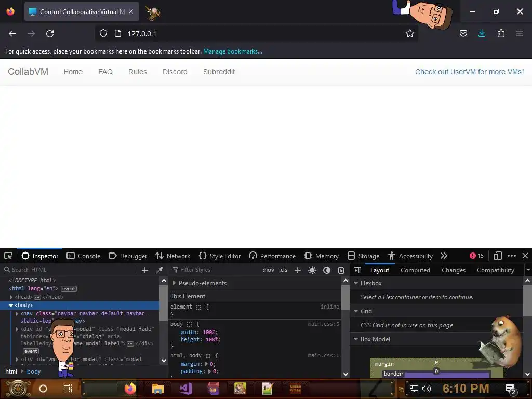Open the Storage tab
532x399 pixels.
(363, 256)
